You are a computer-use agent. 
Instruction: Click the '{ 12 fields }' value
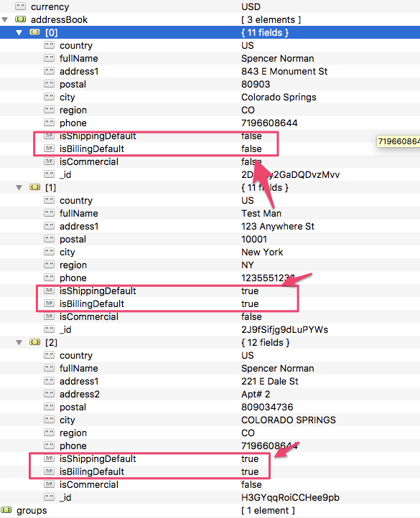265,342
